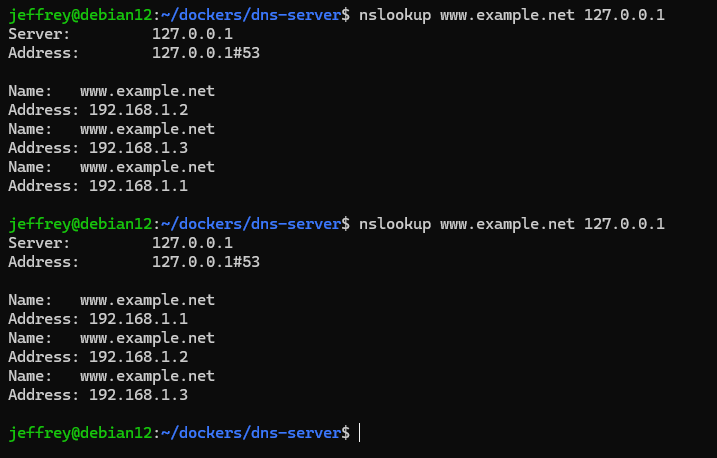Click address 192.168.1.3 in the first lookup result

point(138,148)
